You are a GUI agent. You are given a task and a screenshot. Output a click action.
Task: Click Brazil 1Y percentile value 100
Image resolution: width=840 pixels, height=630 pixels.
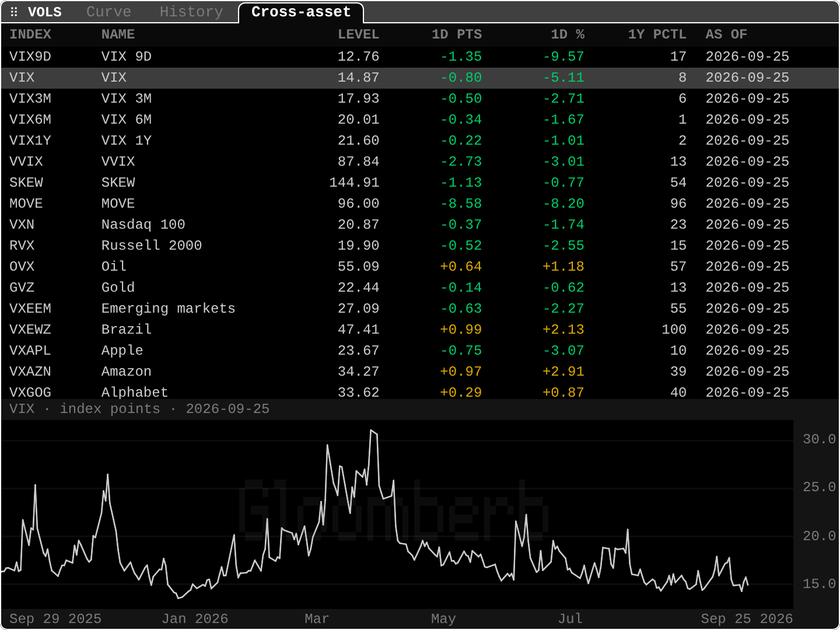(x=674, y=330)
